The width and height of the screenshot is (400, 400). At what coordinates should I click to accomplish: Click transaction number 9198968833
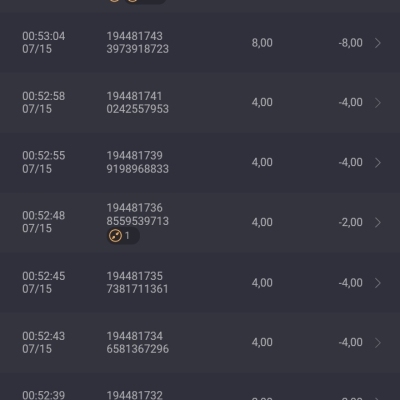pos(138,169)
